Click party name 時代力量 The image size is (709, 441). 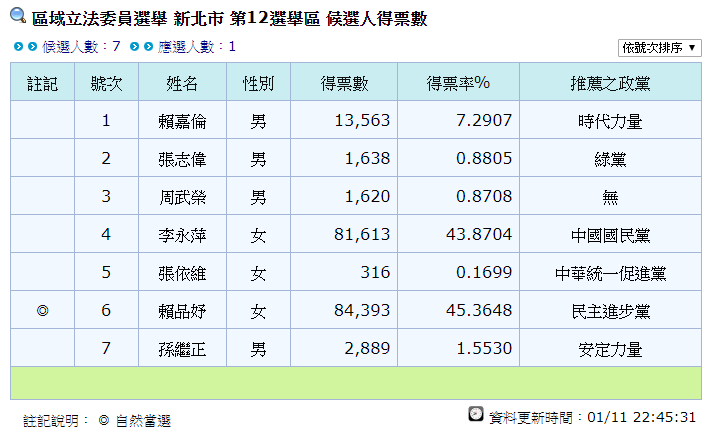[x=610, y=121]
